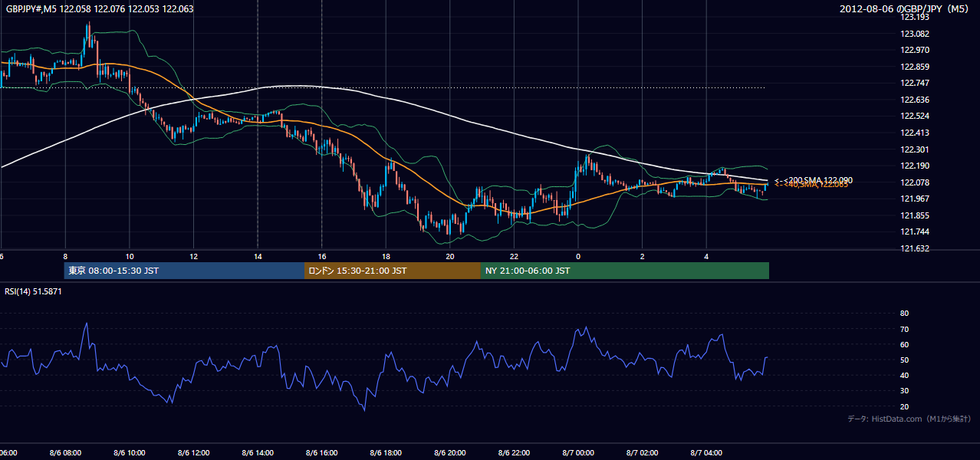Viewport: 980px width, 460px height.
Task: Select the ロンドン 15:30-21:00 JST session bar
Action: 393,271
